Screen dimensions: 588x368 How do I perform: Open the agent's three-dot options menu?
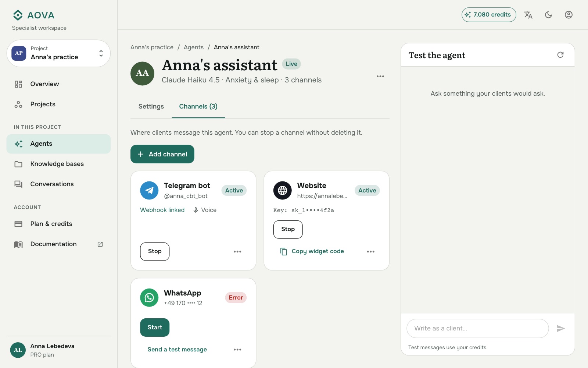click(x=380, y=76)
